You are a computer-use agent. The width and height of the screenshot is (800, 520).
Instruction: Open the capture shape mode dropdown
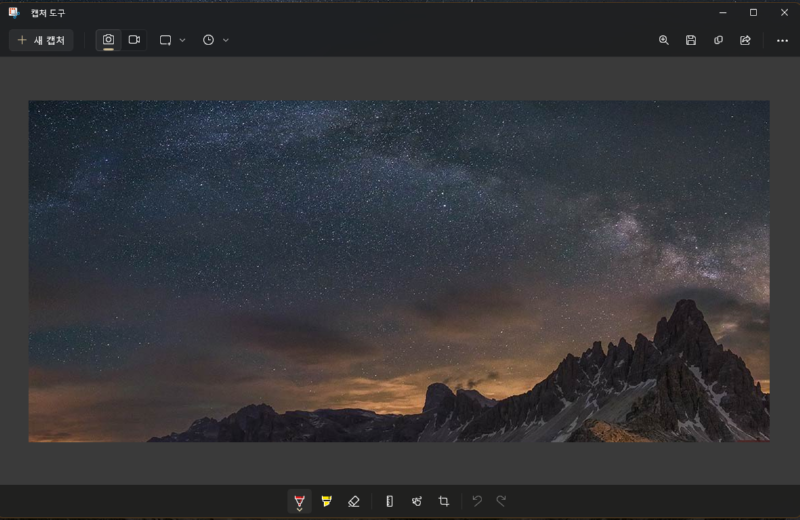172,40
